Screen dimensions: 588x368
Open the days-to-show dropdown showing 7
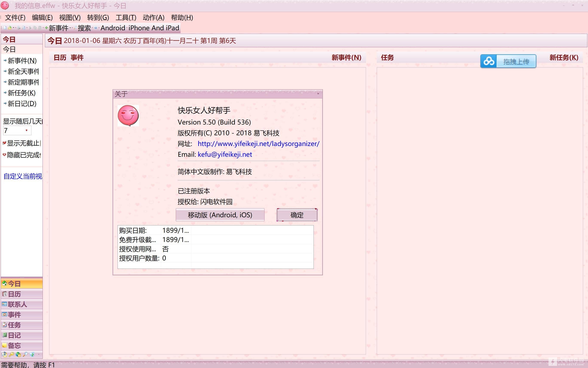click(27, 131)
